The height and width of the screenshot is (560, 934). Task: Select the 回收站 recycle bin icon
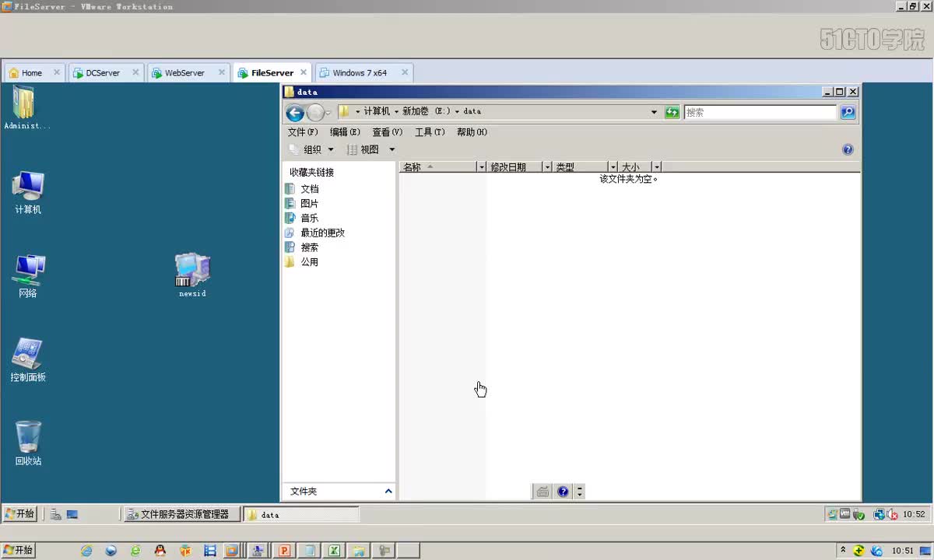click(28, 444)
